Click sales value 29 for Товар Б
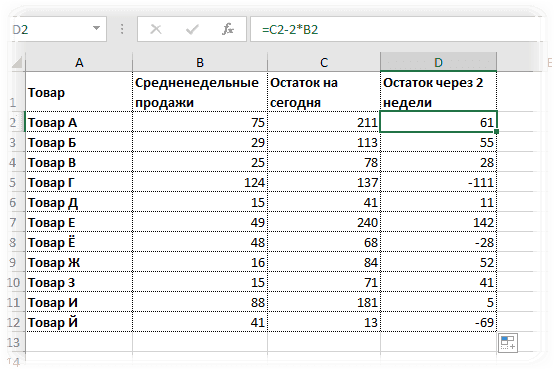555x370 pixels. click(200, 142)
